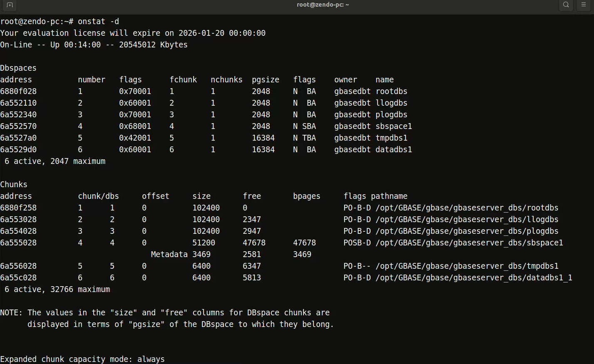Click the datadbs1_1 chunk pathname
Screen dimensions: 594x364
click(x=474, y=278)
